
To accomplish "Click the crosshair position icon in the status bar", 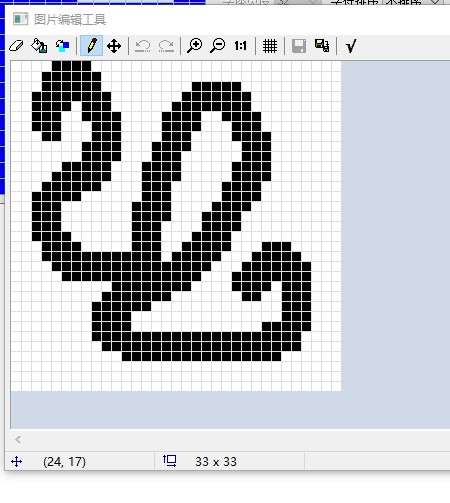I will coord(16,462).
